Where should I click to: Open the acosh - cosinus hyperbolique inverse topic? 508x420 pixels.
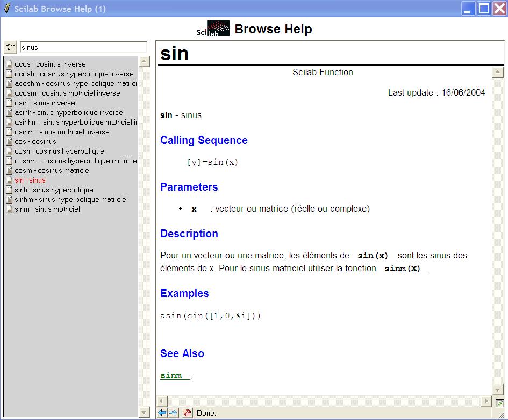74,74
